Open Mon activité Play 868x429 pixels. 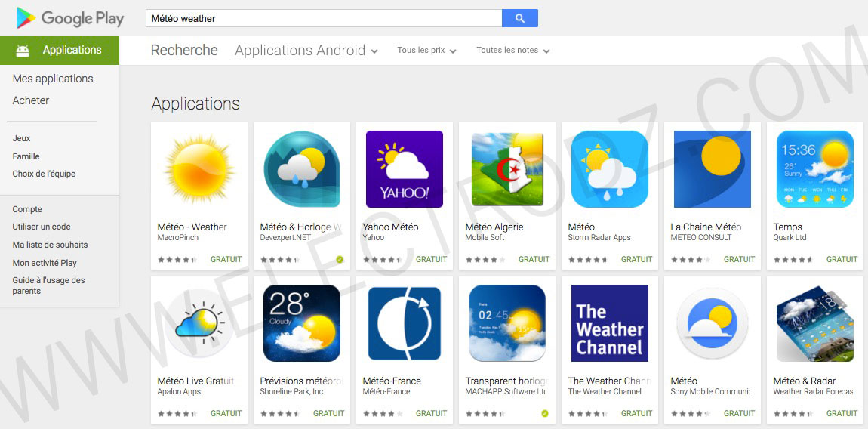pyautogui.click(x=45, y=263)
